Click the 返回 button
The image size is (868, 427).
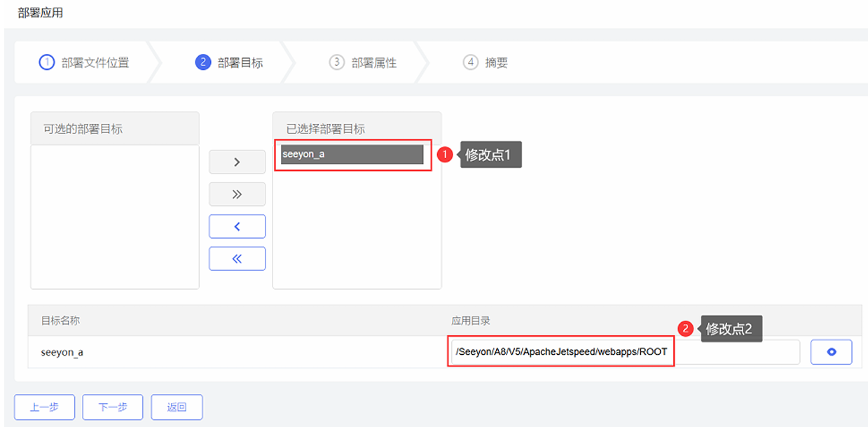(x=177, y=407)
